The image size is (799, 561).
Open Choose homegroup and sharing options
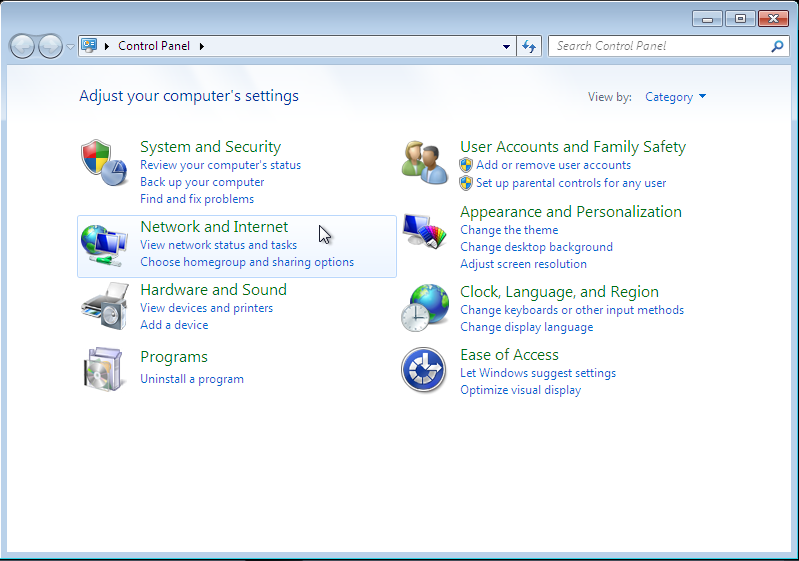[247, 262]
